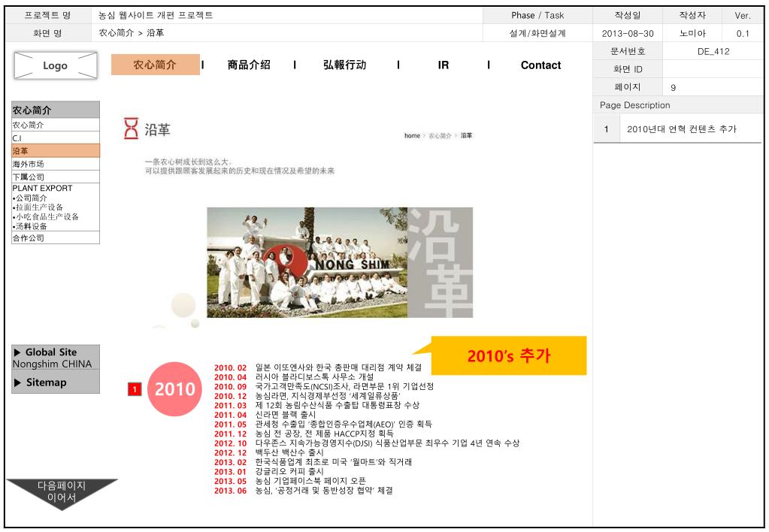Image resolution: width=769 pixels, height=532 pixels.
Task: Click the 2011.03 대통령표창 수상 entry
Action: coord(316,405)
